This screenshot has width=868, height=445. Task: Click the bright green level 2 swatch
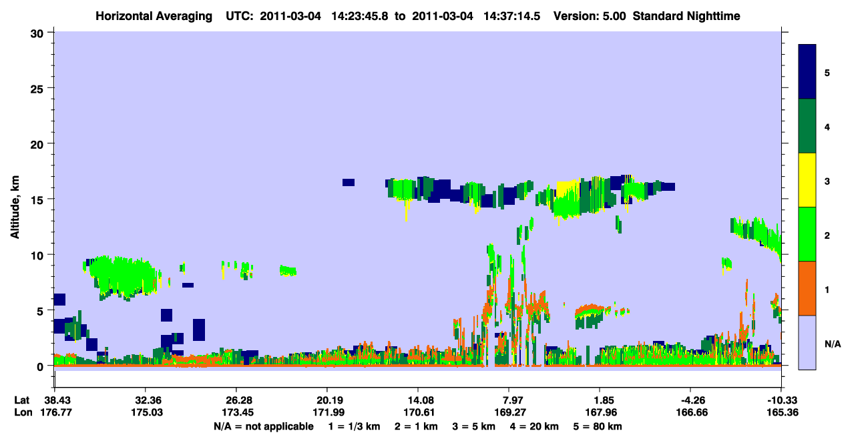[x=807, y=234]
